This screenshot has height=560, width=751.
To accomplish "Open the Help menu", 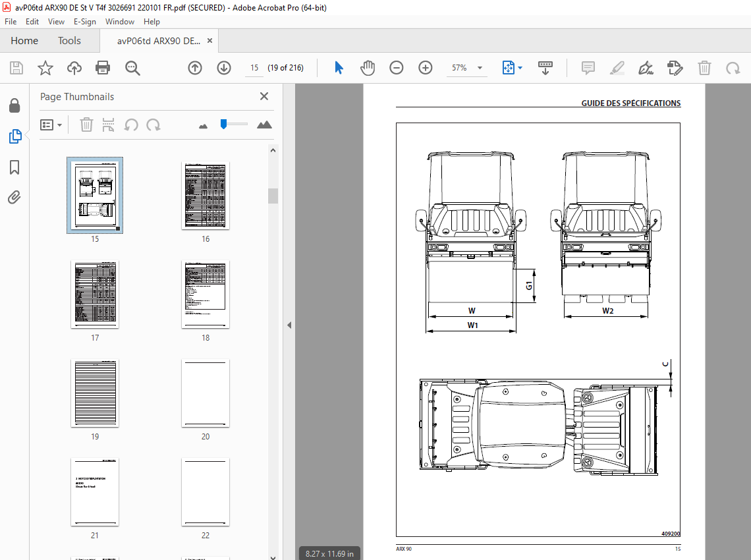I will (152, 22).
